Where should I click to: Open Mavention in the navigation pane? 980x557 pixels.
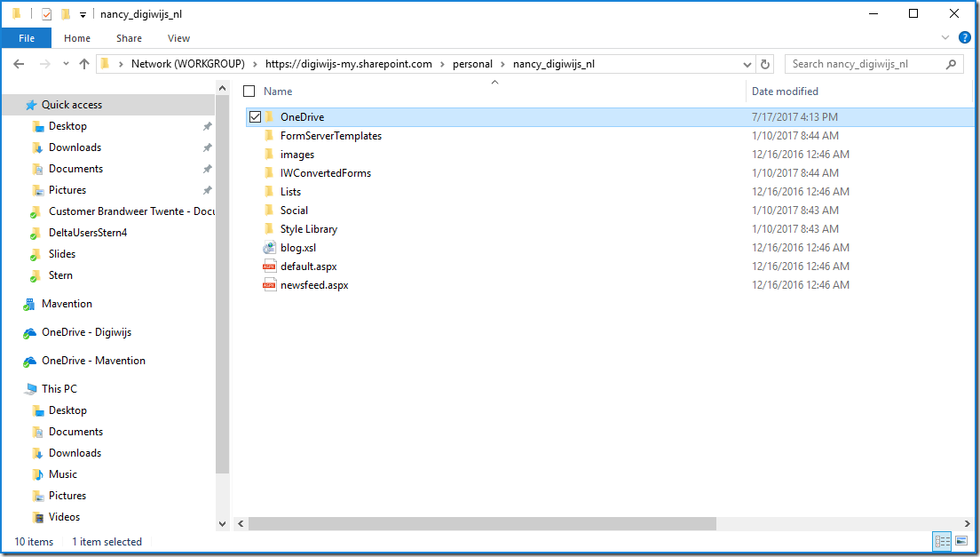coord(67,304)
